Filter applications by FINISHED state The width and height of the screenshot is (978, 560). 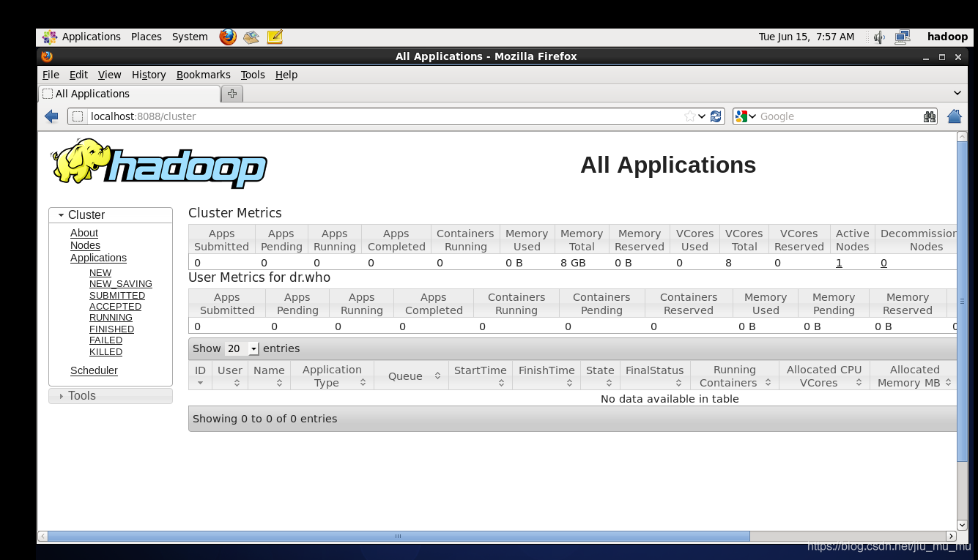point(111,329)
